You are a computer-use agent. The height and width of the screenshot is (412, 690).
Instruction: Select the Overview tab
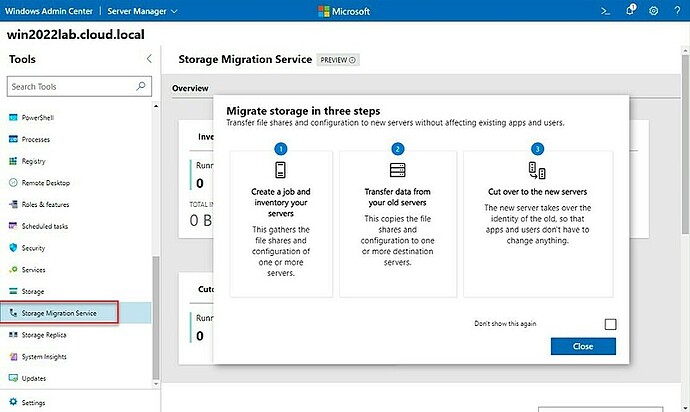coord(190,88)
